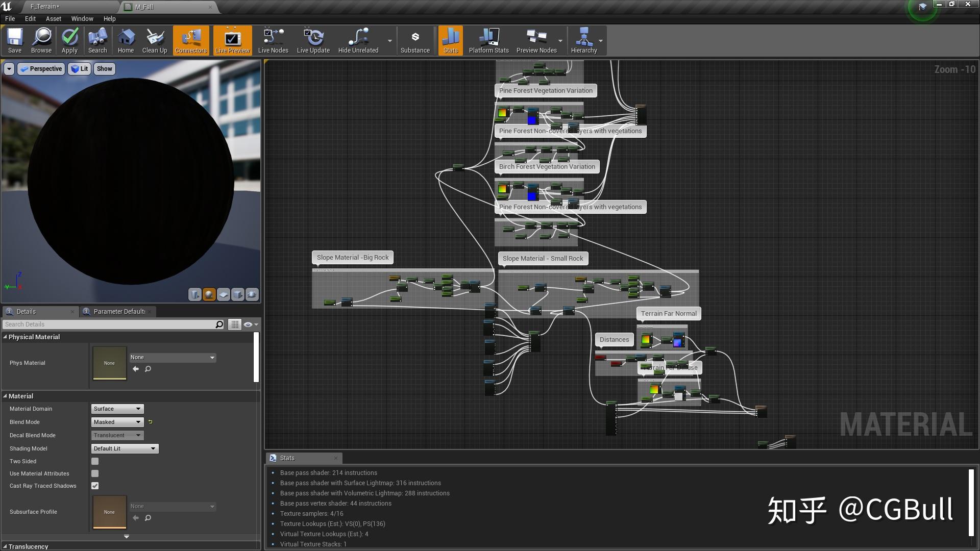Image resolution: width=980 pixels, height=551 pixels.
Task: Open the Shading Model dropdown
Action: 125,448
